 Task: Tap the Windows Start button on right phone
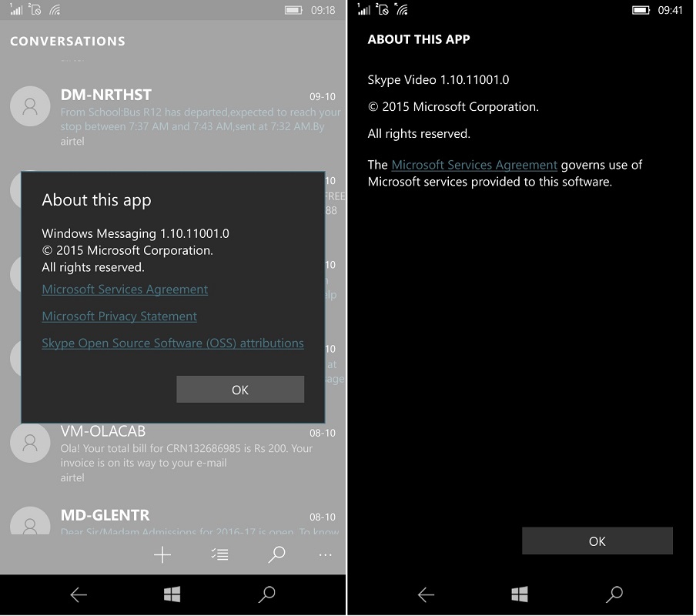tap(520, 594)
